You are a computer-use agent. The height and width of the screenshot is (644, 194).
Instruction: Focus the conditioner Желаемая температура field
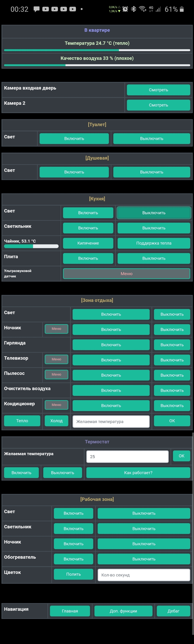pos(111,422)
